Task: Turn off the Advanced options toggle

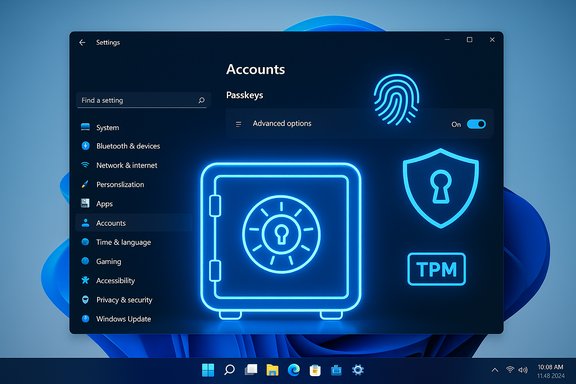Action: pyautogui.click(x=476, y=124)
